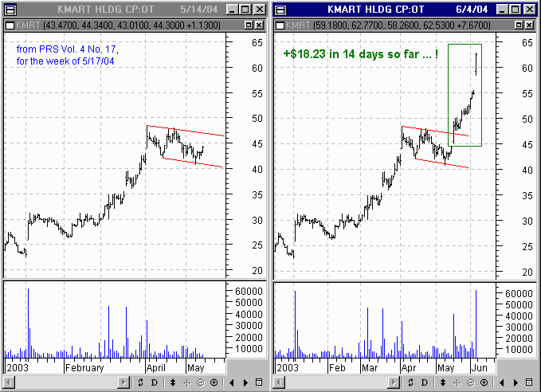Zoom in with the plus icon in the 5/14/04 window
Screen dimensions: 541x392
214,382
